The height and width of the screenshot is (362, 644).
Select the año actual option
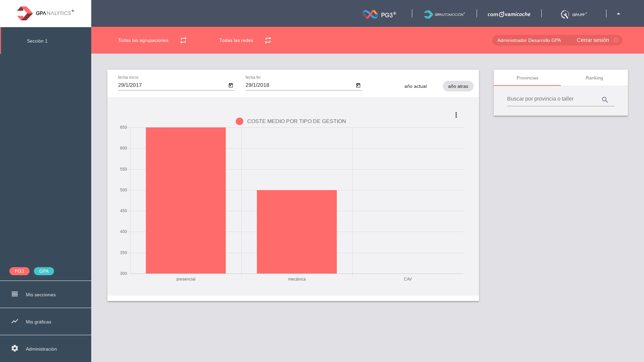(x=415, y=86)
